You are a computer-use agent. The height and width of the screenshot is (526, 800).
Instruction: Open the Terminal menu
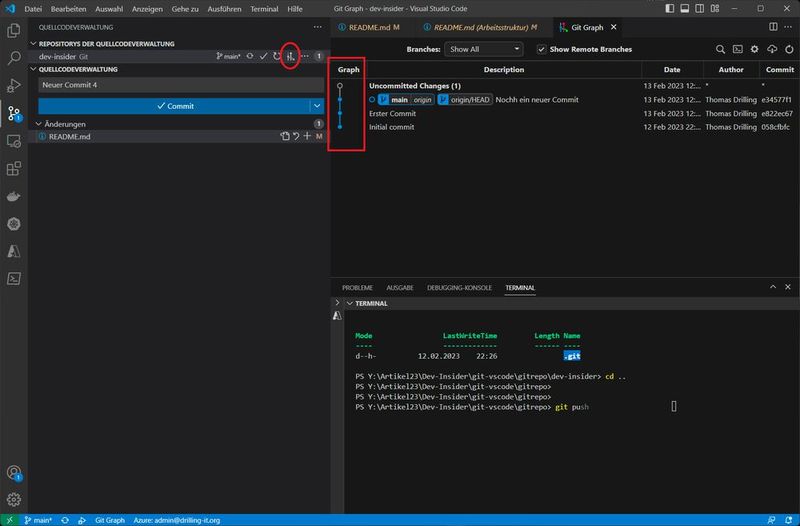pyautogui.click(x=264, y=9)
